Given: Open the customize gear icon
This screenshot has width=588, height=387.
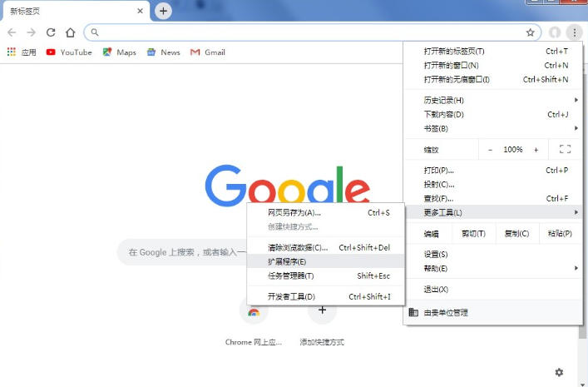Looking at the screenshot, I should point(559,372).
